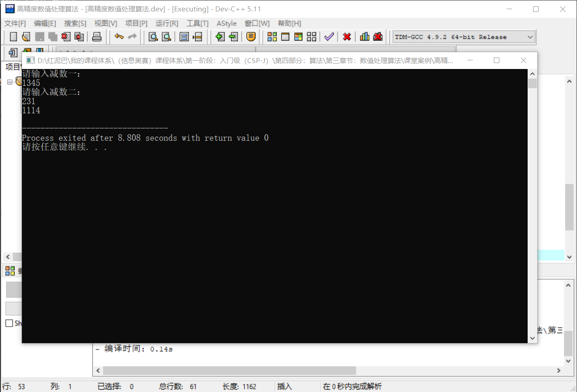Click the '请按任意键继续' console prompt
Viewport: 577px width, 392px height.
[x=64, y=147]
